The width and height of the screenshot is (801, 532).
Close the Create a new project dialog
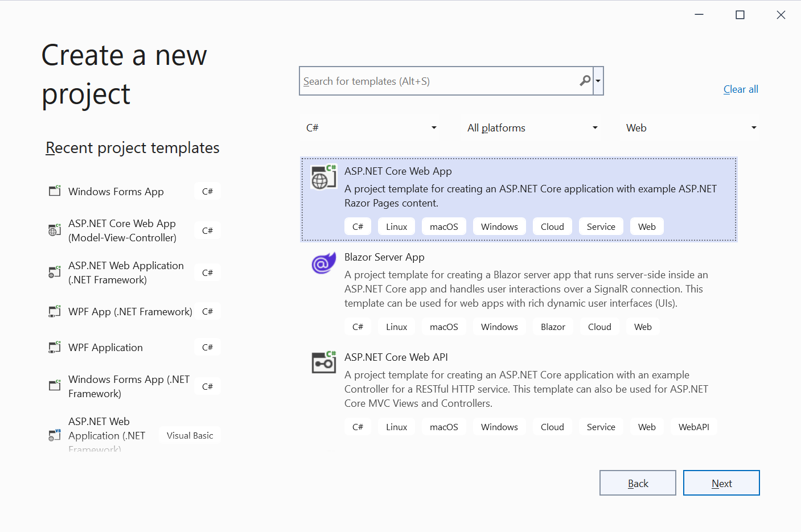pyautogui.click(x=781, y=15)
